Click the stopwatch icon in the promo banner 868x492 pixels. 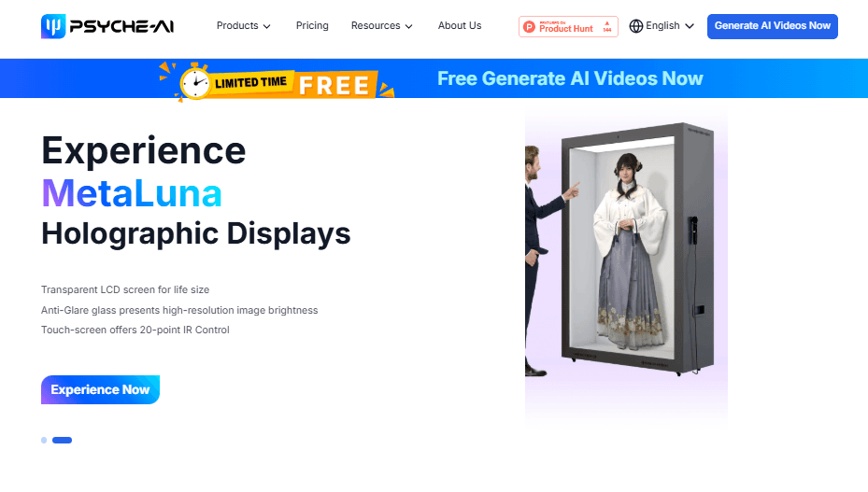(x=195, y=82)
